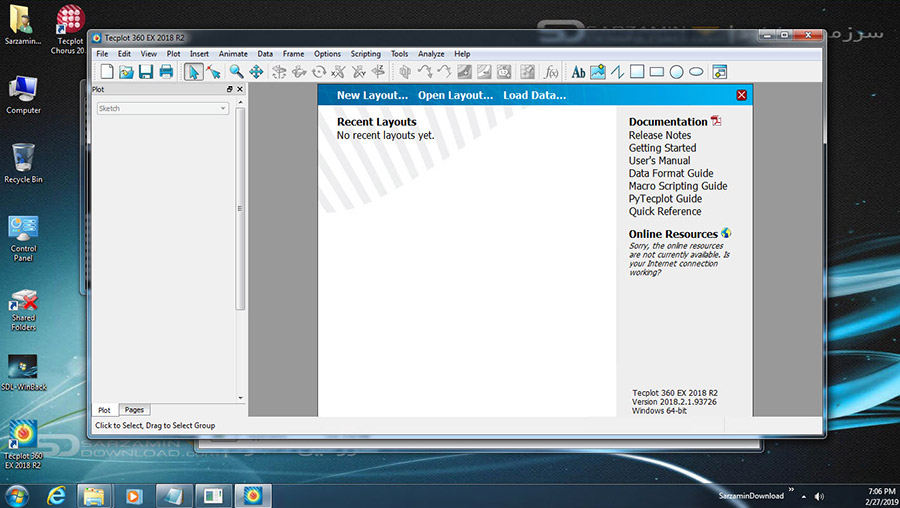Click the globe icon beside Online Resources
900x508 pixels.
[726, 232]
